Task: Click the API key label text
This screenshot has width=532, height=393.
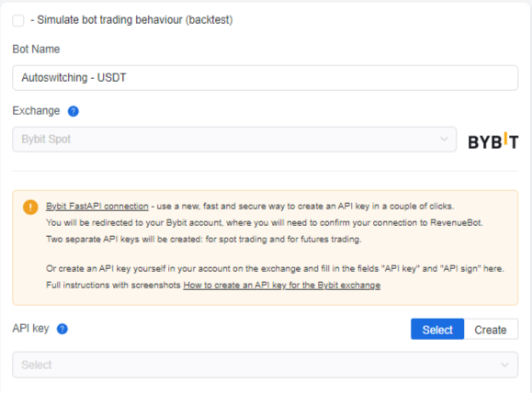Action: point(30,329)
